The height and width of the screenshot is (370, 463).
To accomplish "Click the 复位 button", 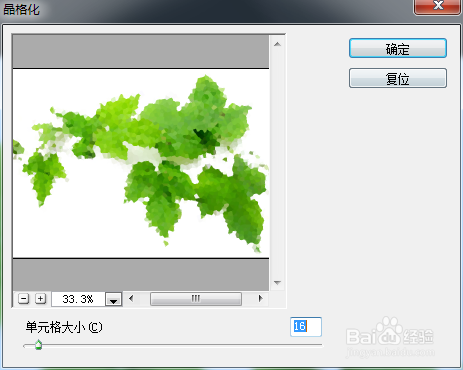I will [398, 79].
